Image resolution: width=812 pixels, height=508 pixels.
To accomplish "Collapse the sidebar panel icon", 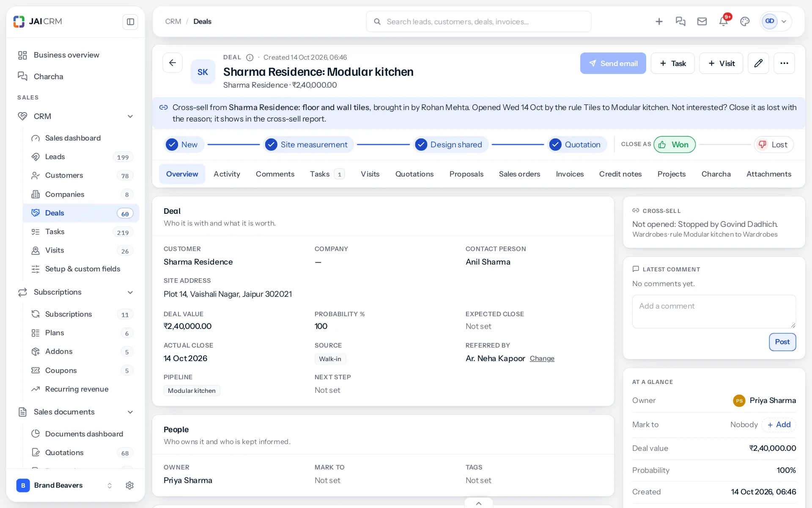I will 130,22.
